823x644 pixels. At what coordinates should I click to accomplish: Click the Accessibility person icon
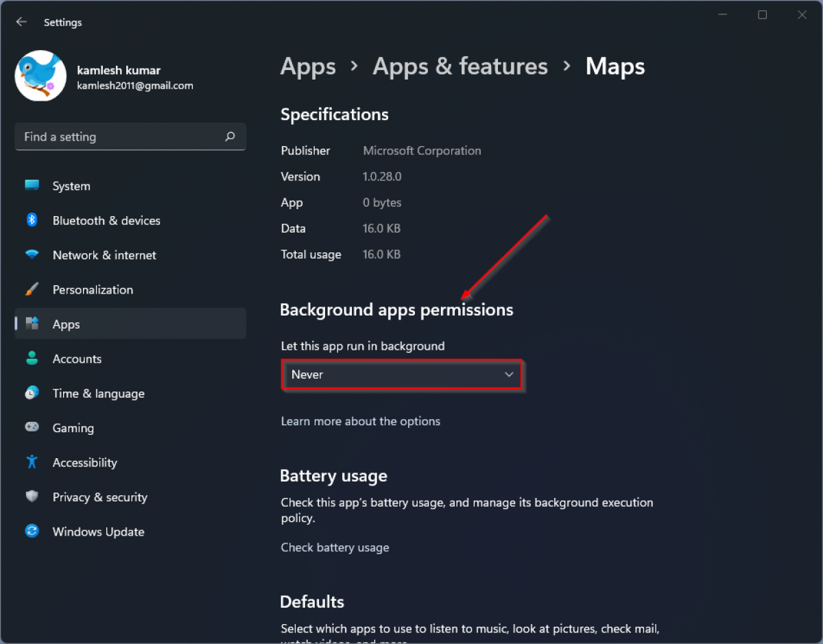[32, 462]
